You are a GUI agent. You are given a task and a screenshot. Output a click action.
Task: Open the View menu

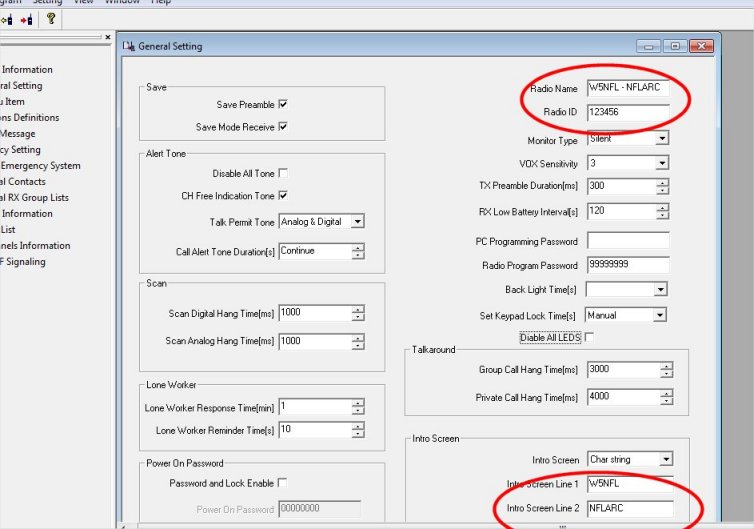[84, 2]
